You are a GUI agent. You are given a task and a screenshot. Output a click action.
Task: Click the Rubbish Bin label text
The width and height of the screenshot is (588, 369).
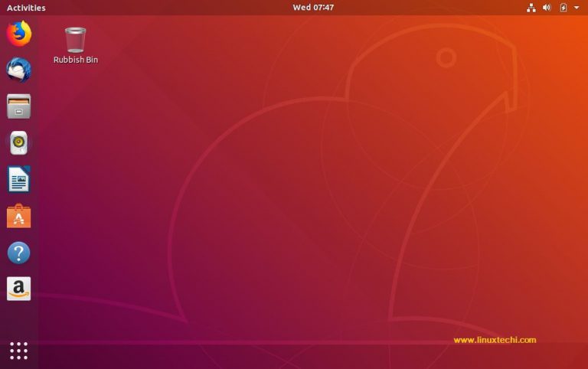(x=75, y=60)
